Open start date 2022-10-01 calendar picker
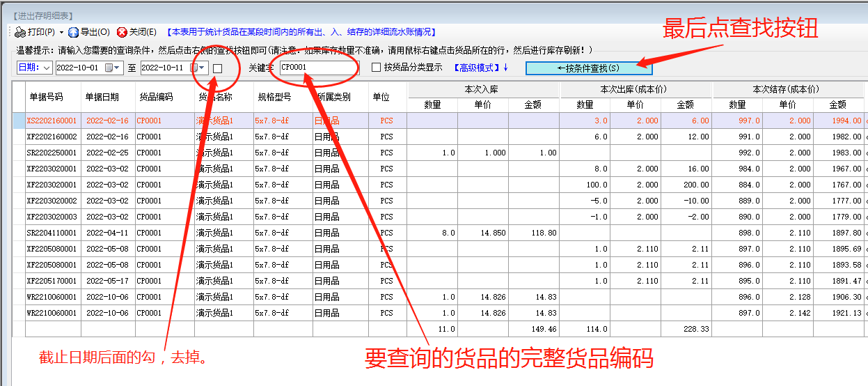This screenshot has height=386, width=868. point(109,68)
